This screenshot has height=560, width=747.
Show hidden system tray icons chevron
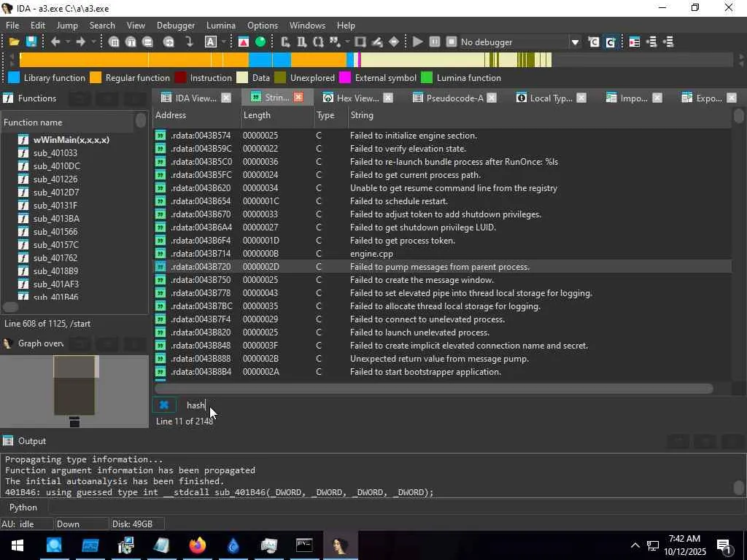click(635, 545)
